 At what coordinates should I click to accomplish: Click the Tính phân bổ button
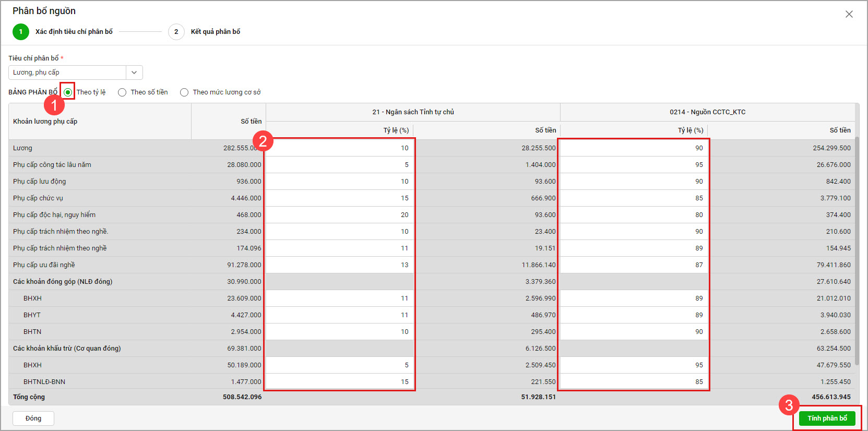click(x=827, y=418)
